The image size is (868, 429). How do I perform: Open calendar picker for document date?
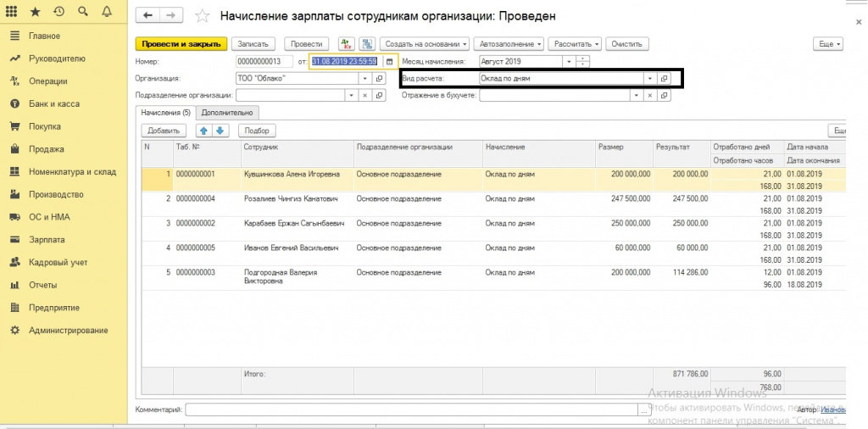[390, 61]
